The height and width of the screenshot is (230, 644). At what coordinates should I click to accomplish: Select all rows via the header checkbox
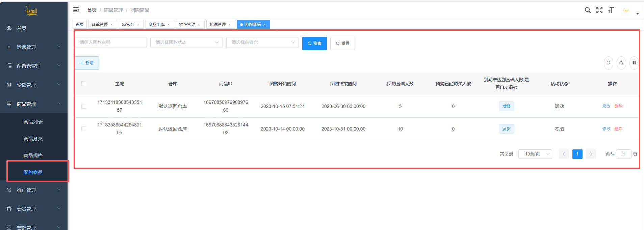[84, 84]
